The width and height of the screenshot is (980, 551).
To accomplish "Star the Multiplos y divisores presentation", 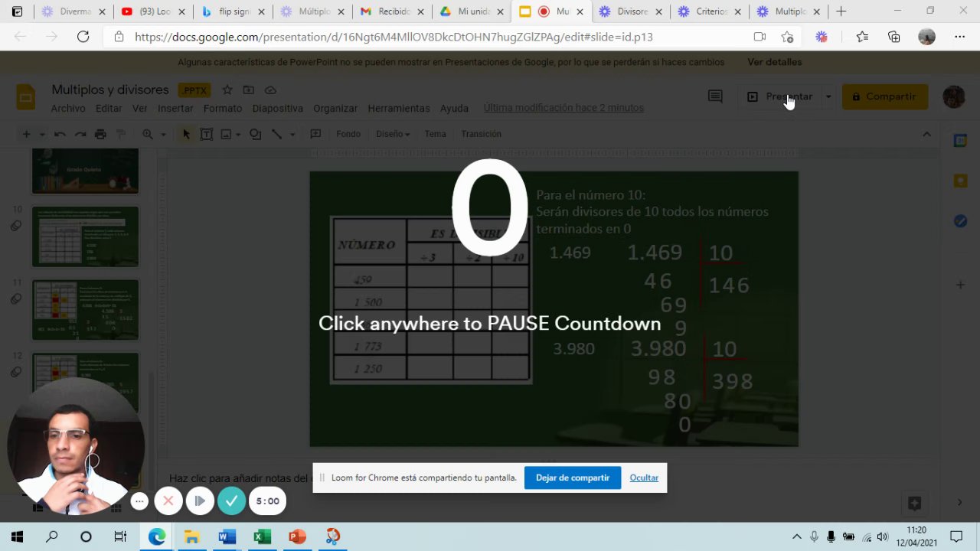I will point(227,90).
